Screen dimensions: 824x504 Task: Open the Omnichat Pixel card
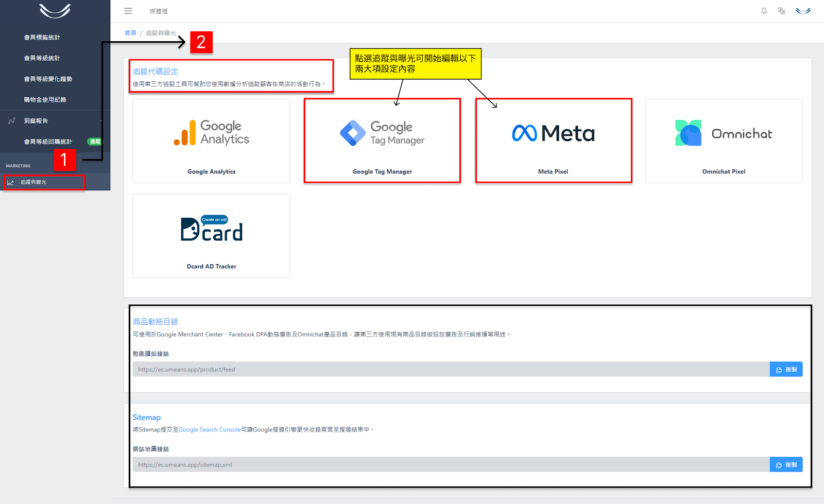point(724,141)
